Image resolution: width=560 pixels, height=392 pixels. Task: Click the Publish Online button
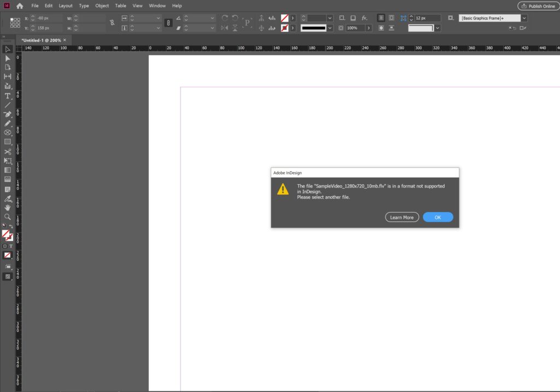tap(538, 6)
